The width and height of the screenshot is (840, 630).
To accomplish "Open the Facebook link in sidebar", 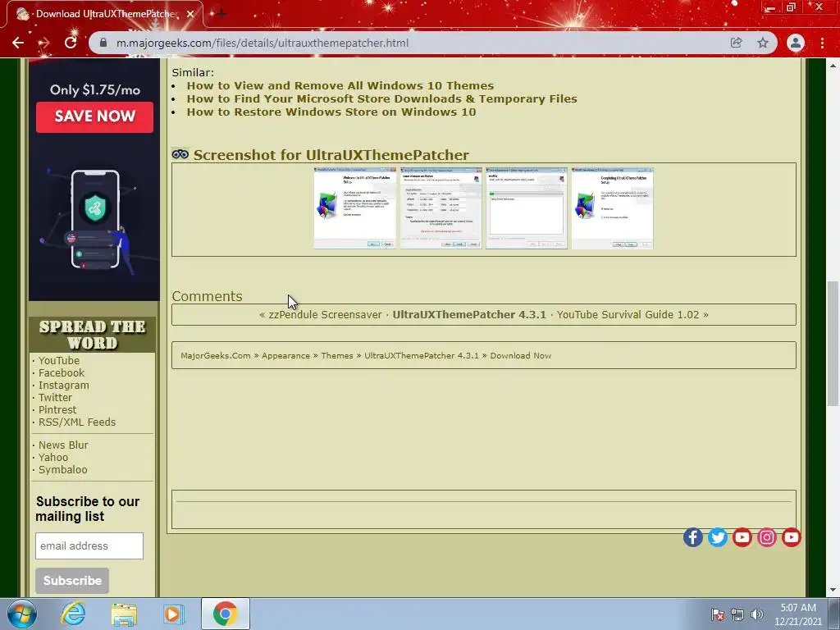I will click(62, 373).
